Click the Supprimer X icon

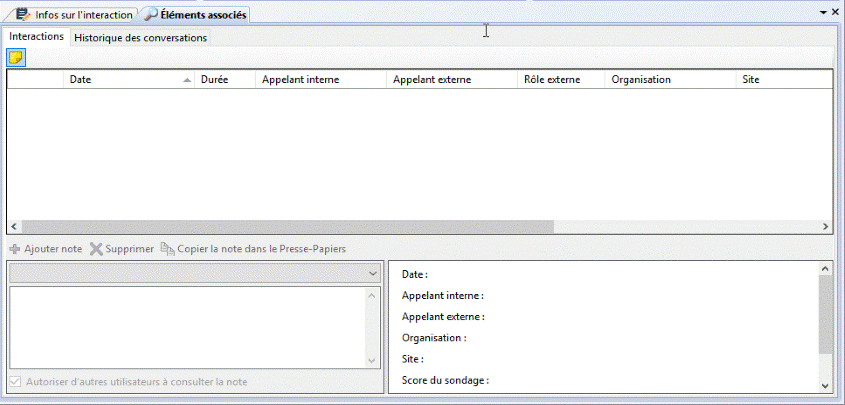click(x=96, y=249)
